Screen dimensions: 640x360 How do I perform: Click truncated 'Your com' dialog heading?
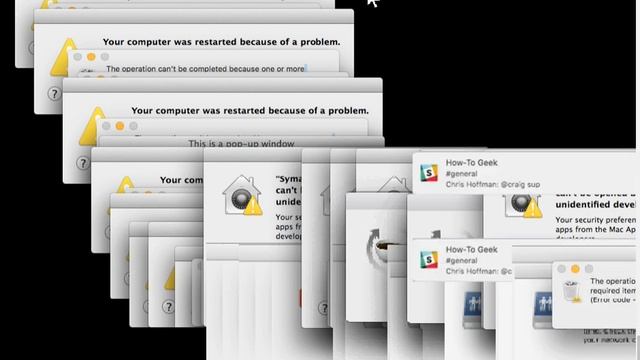[x=181, y=180]
